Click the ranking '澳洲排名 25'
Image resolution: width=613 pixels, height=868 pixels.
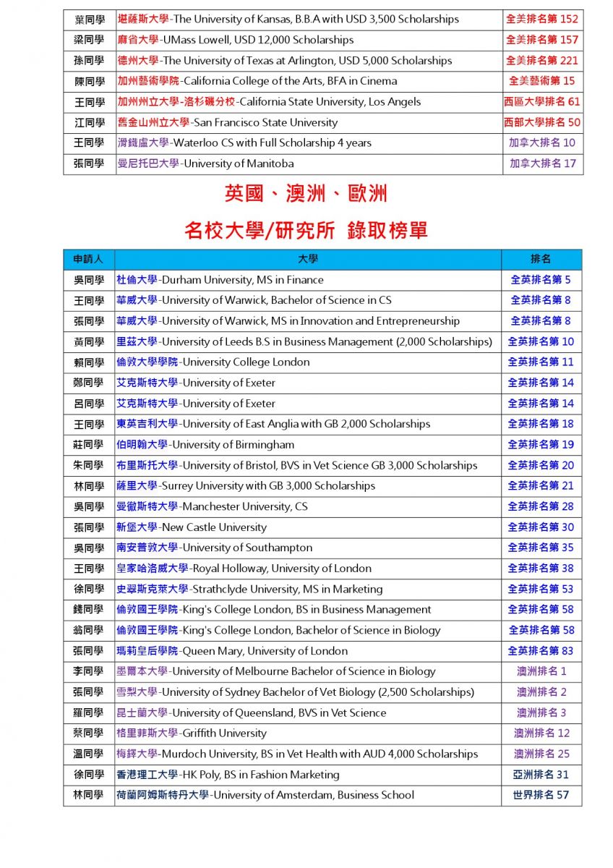[541, 754]
